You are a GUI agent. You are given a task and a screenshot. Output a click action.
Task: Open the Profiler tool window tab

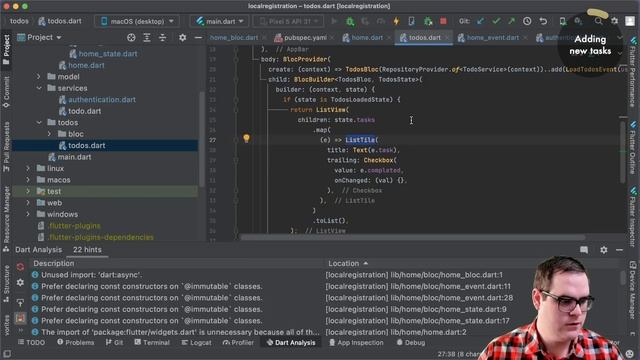click(238, 343)
